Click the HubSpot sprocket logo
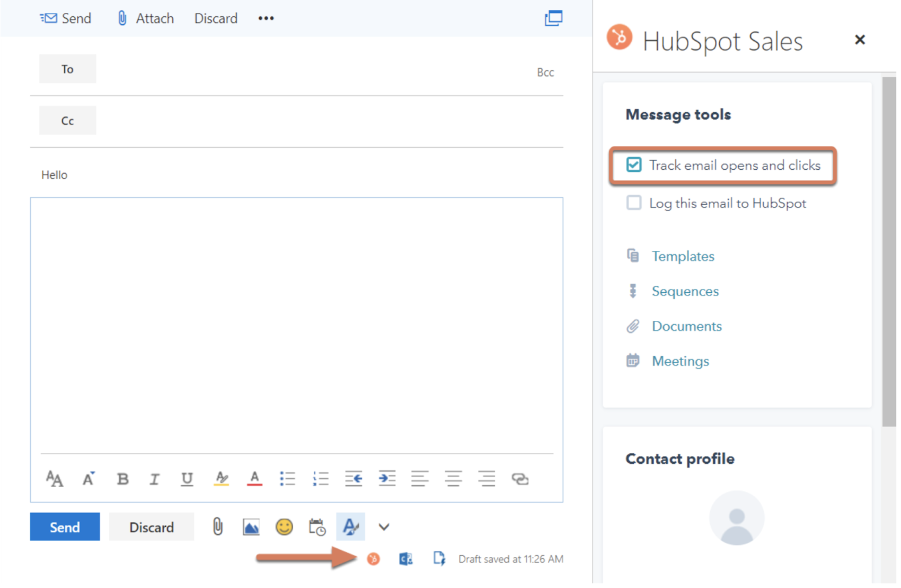The width and height of the screenshot is (901, 588). point(619,37)
